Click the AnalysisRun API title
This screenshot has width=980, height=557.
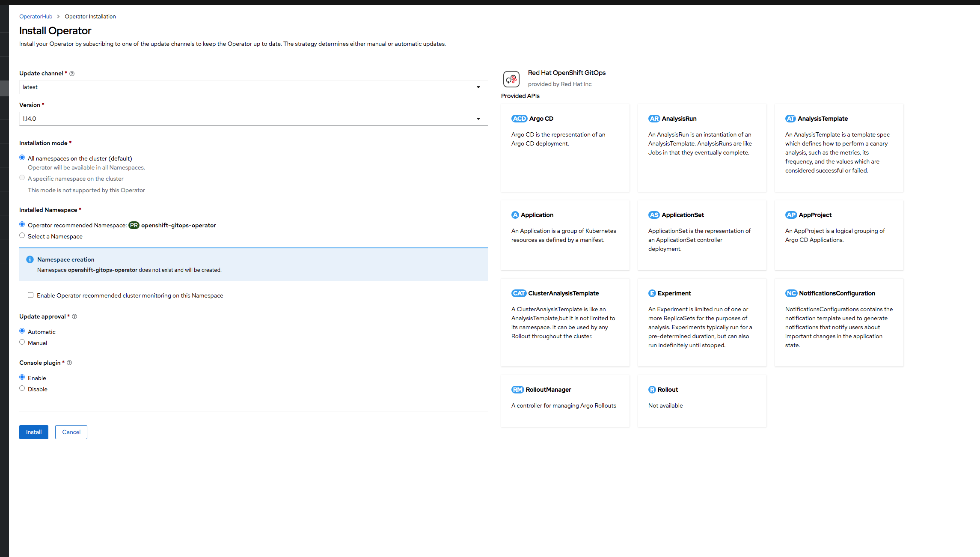pyautogui.click(x=679, y=119)
